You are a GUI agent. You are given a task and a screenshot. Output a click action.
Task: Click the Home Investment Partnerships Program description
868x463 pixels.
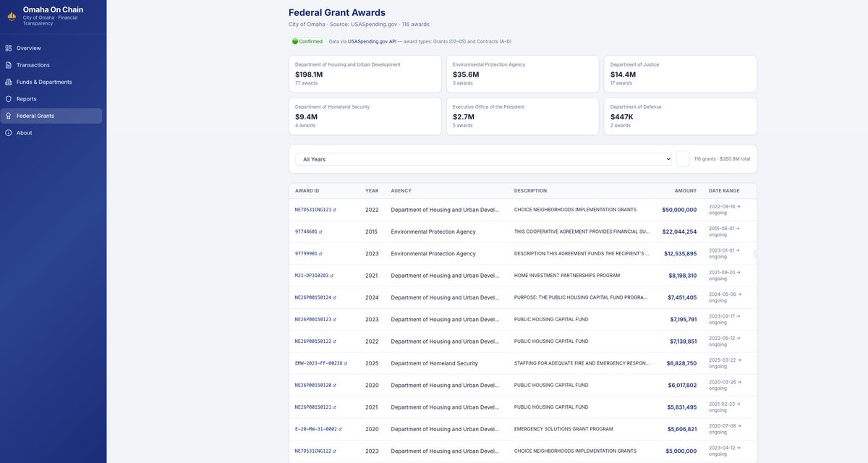pos(567,276)
